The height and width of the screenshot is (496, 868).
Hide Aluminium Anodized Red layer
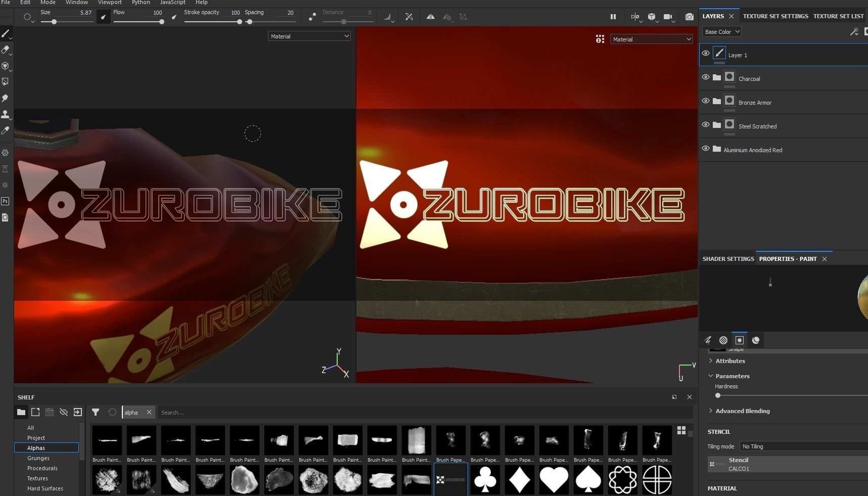[x=706, y=149]
